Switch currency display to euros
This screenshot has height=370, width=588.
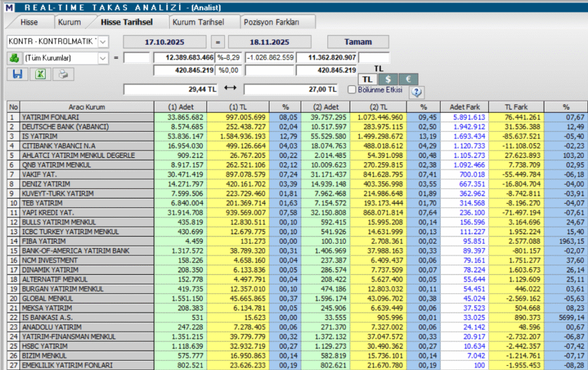408,79
